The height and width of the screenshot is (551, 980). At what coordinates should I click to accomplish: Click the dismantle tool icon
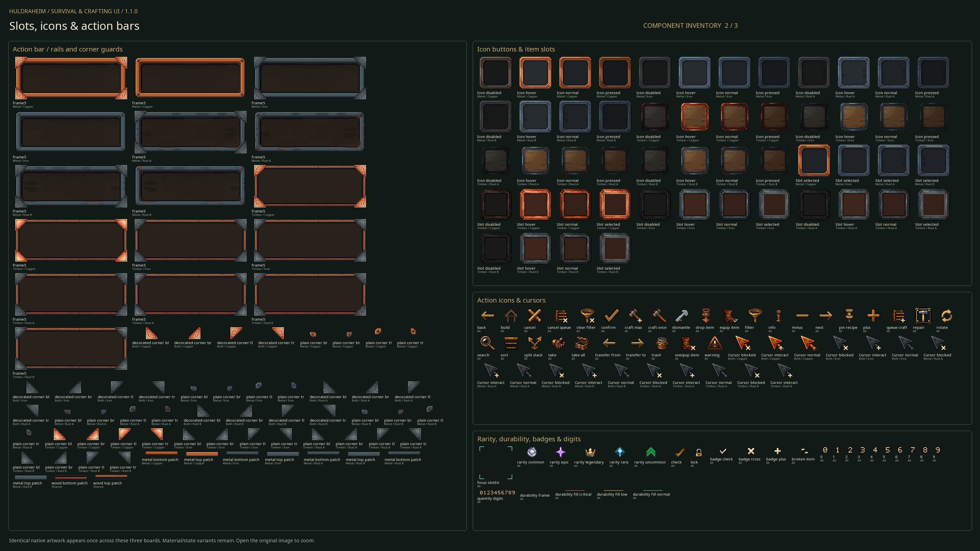[x=681, y=316]
